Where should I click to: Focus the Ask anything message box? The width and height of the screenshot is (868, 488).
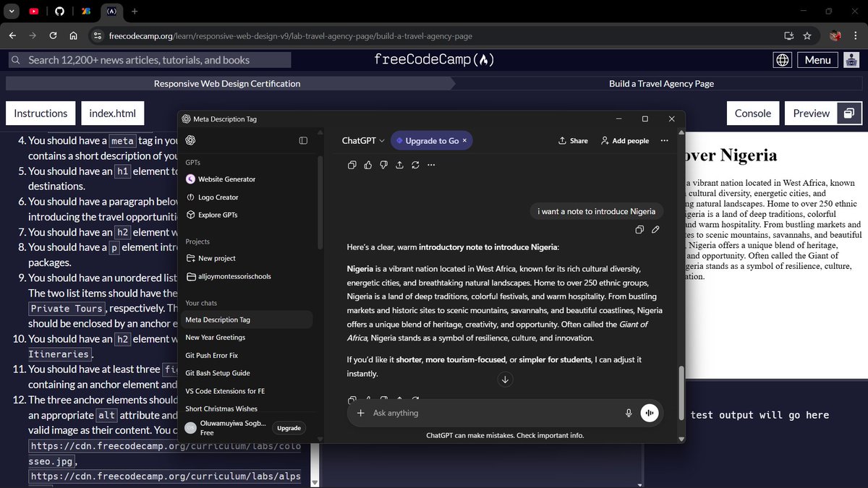pyautogui.click(x=495, y=413)
